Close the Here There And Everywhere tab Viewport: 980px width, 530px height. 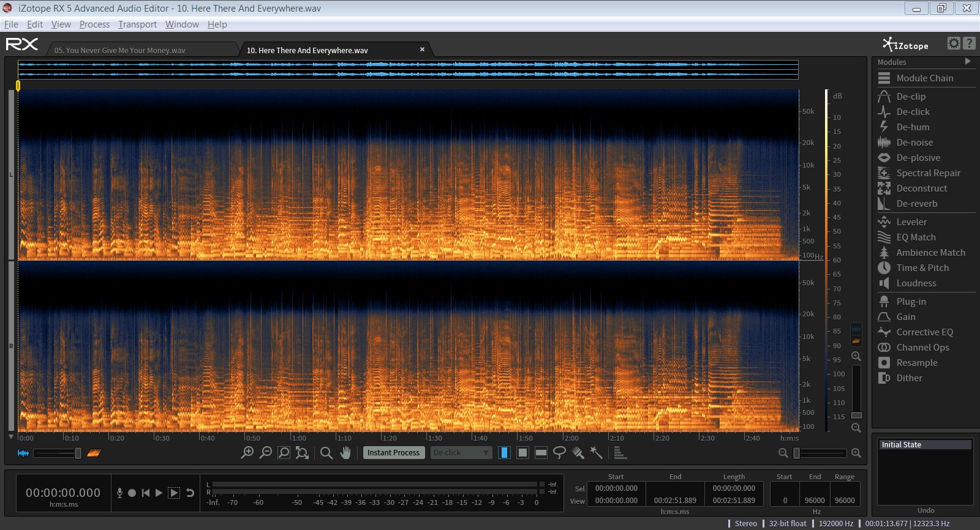point(422,50)
